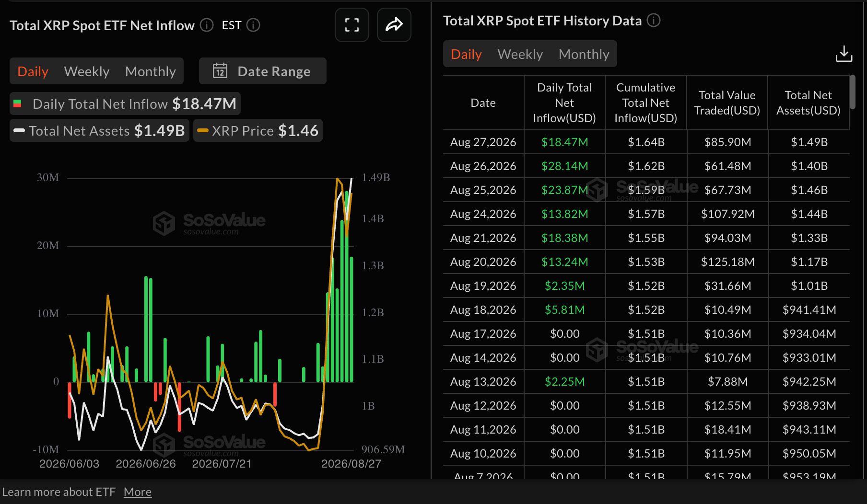Click the 30M left axis label
The height and width of the screenshot is (504, 867).
click(48, 178)
